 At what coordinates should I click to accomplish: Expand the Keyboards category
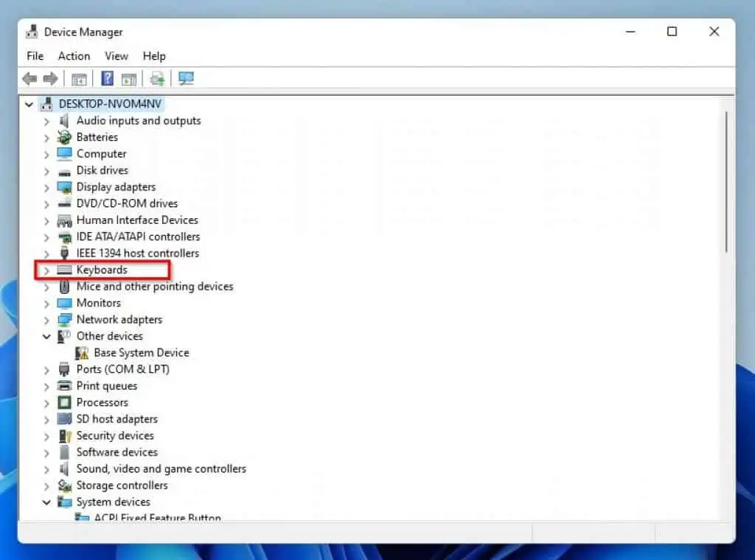click(46, 270)
